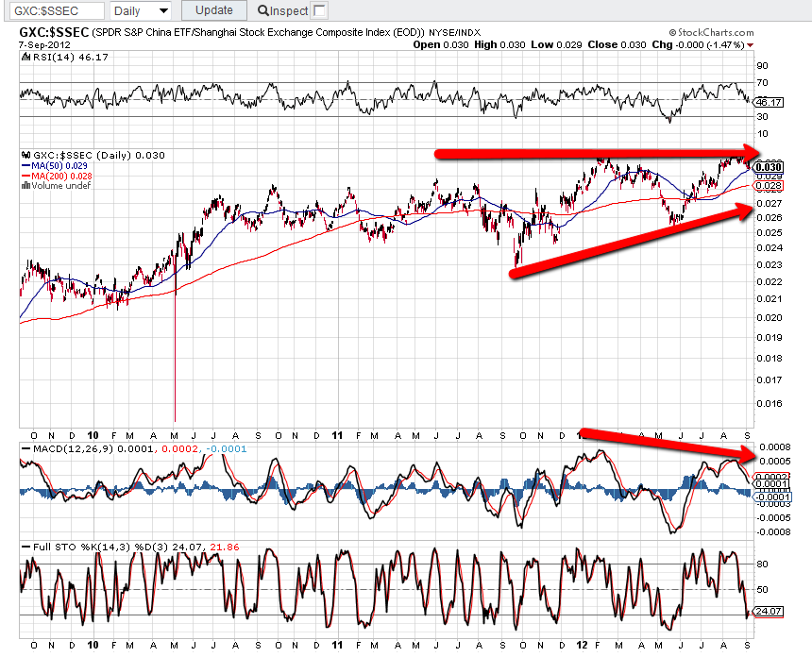Screen dimensions: 812x657
Task: Click the 0.030 current price tag
Action: tap(769, 167)
